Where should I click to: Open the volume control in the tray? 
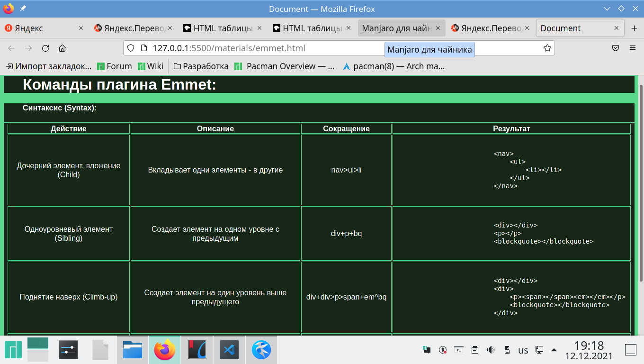(491, 350)
